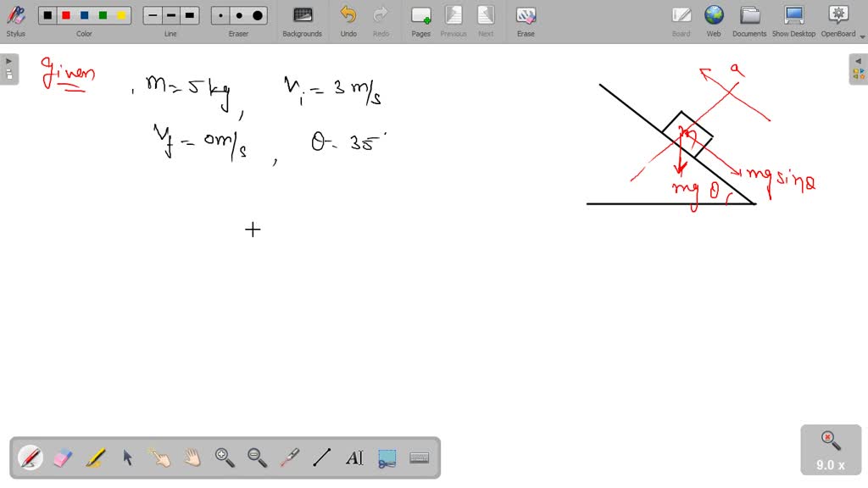Choose the Line drawing tool
Screen dimensions: 868x488
click(321, 457)
